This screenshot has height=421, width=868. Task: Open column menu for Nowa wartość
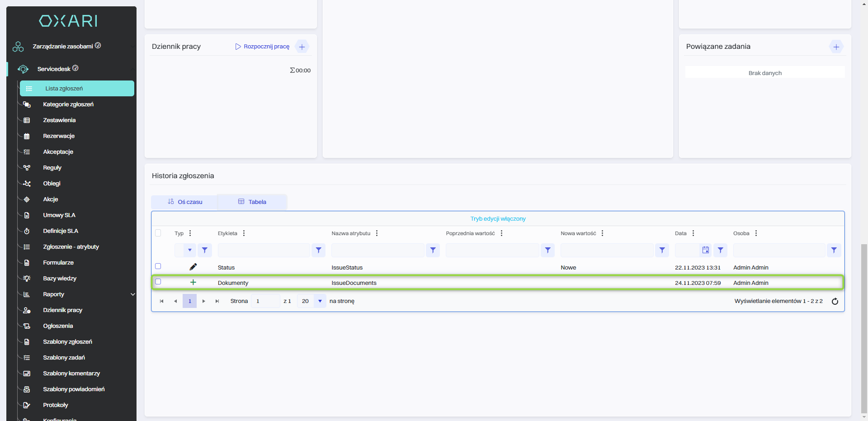(602, 233)
